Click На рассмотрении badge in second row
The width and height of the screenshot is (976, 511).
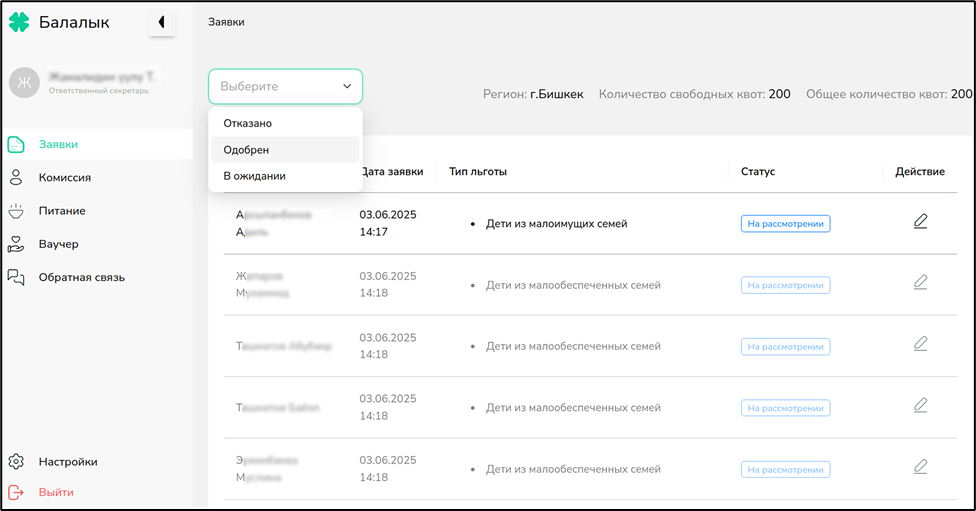786,285
